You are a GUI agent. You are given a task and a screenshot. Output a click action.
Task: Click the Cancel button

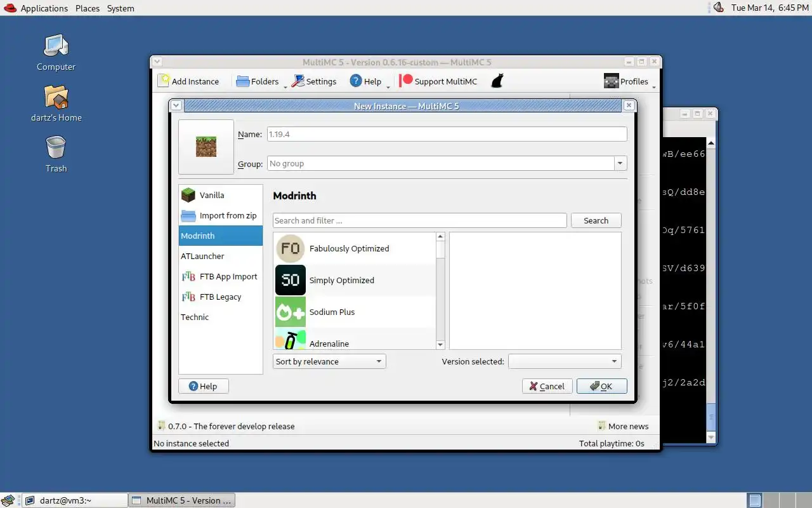coord(547,386)
